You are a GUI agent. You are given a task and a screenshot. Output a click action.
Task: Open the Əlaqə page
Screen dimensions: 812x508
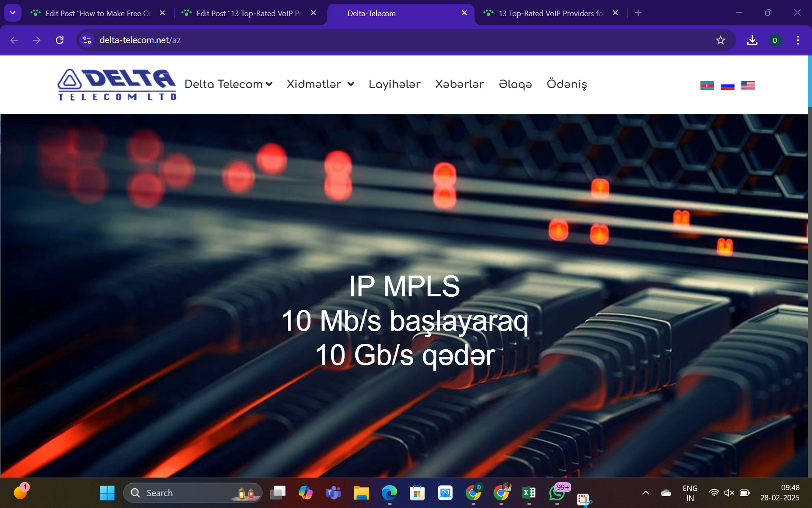coord(515,84)
